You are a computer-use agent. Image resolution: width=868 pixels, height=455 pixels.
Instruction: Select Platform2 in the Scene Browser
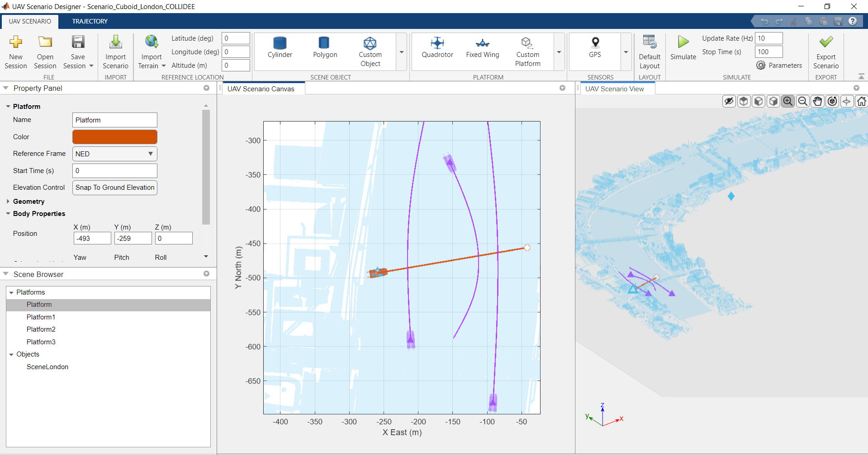(x=41, y=329)
